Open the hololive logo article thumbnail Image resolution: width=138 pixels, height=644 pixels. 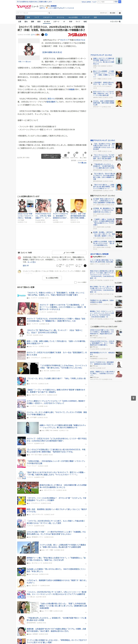point(21,295)
